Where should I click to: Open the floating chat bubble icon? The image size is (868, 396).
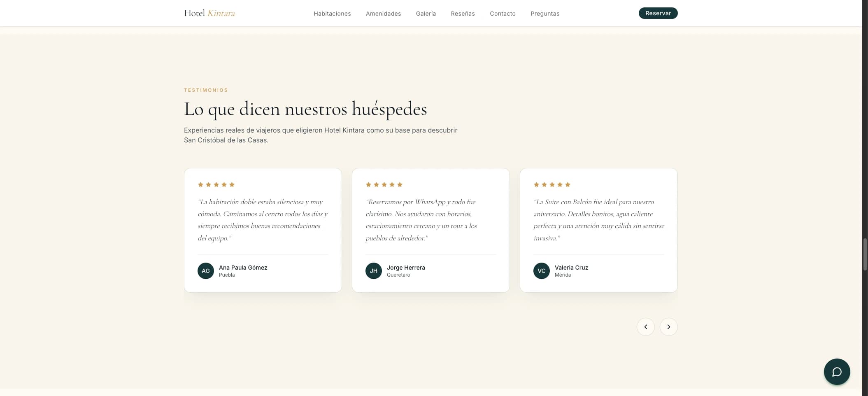coord(837,372)
